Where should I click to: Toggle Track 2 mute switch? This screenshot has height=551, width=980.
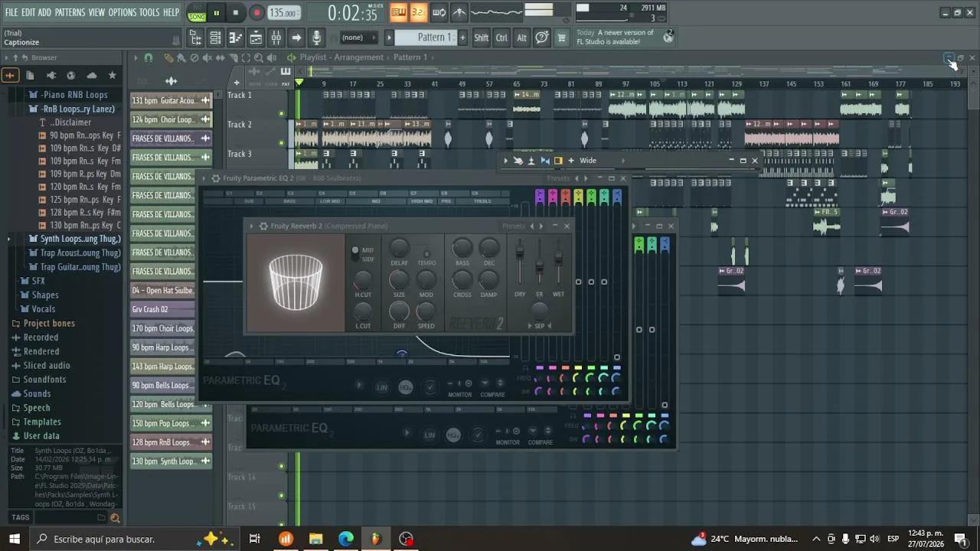(x=281, y=142)
